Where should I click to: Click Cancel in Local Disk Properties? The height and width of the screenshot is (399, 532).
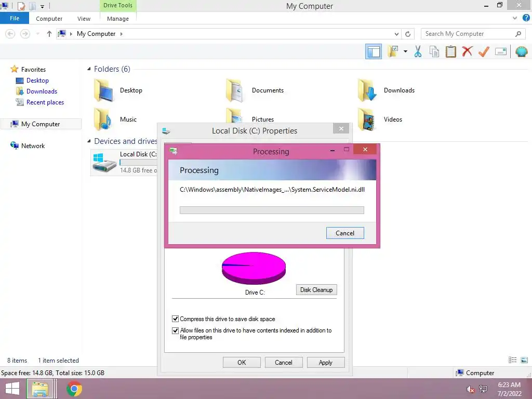tap(283, 362)
